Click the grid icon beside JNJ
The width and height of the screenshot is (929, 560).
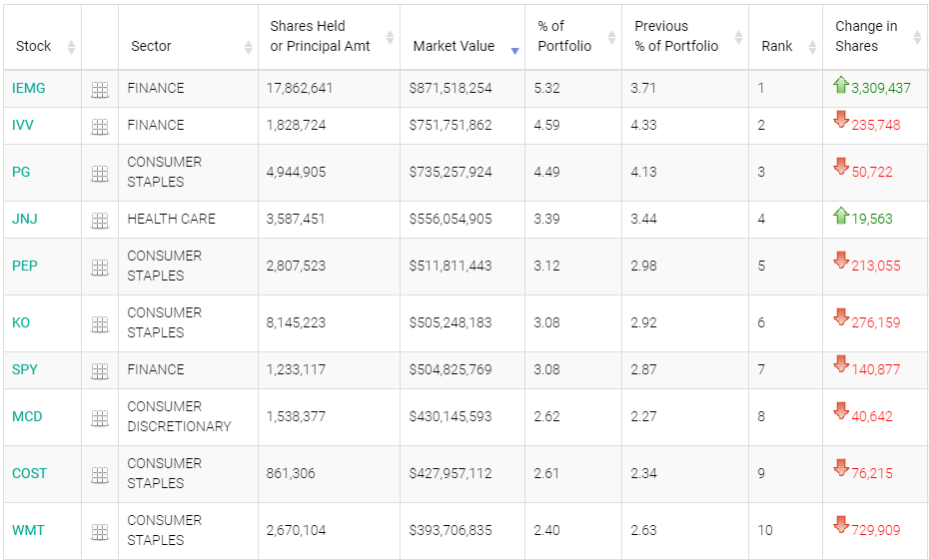point(100,221)
